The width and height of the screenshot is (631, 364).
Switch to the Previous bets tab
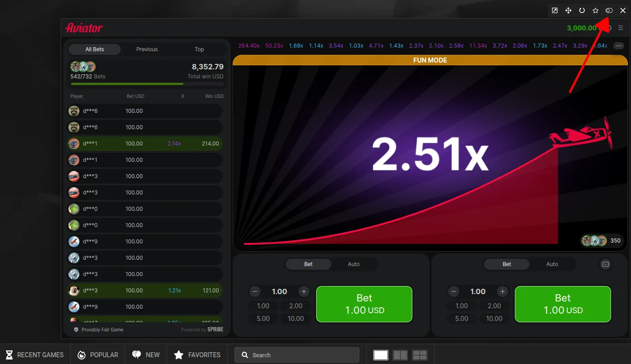(147, 49)
